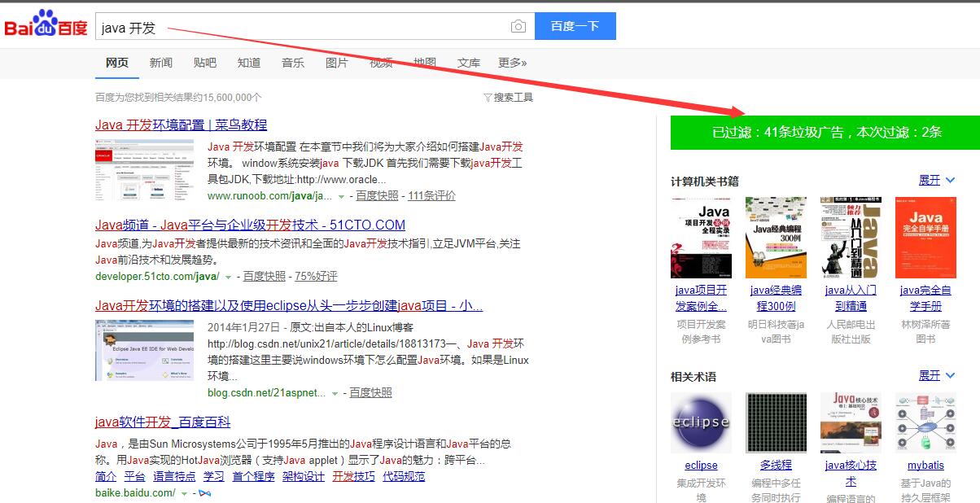This screenshot has width=980, height=503.
Task: Open result "Java频道 - Java平台与企业级开发技术 - 51CTO.COM"
Action: 250,225
